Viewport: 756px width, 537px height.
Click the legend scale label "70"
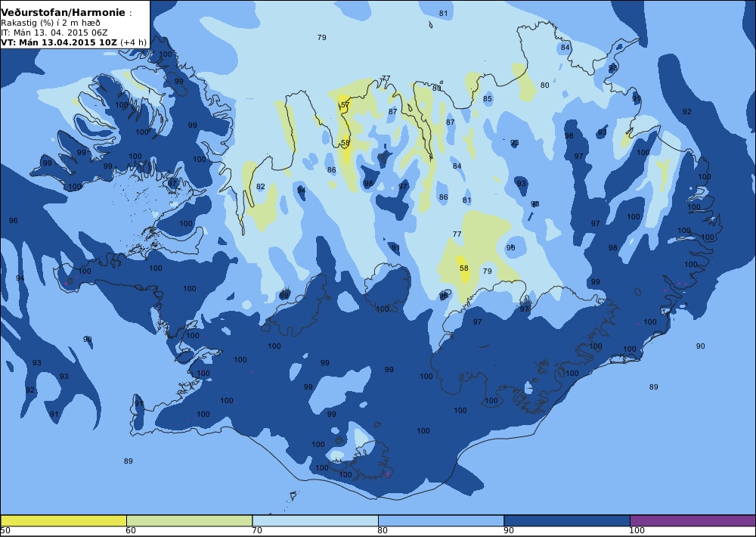pyautogui.click(x=257, y=531)
